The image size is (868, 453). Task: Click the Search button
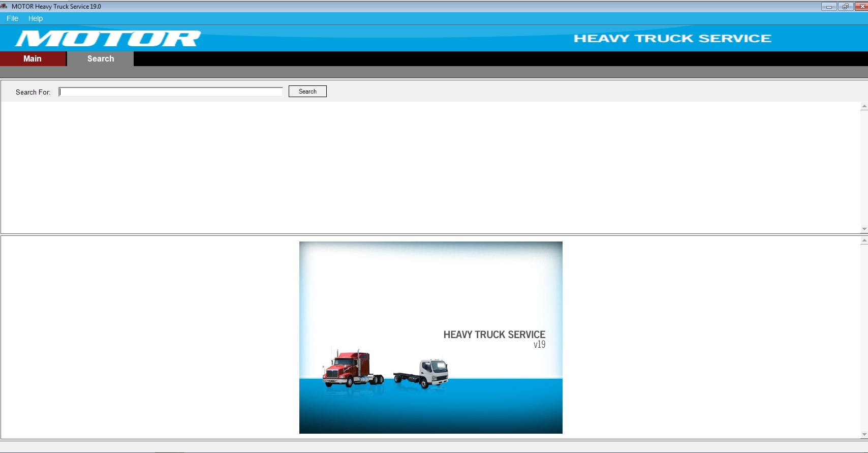pyautogui.click(x=307, y=92)
